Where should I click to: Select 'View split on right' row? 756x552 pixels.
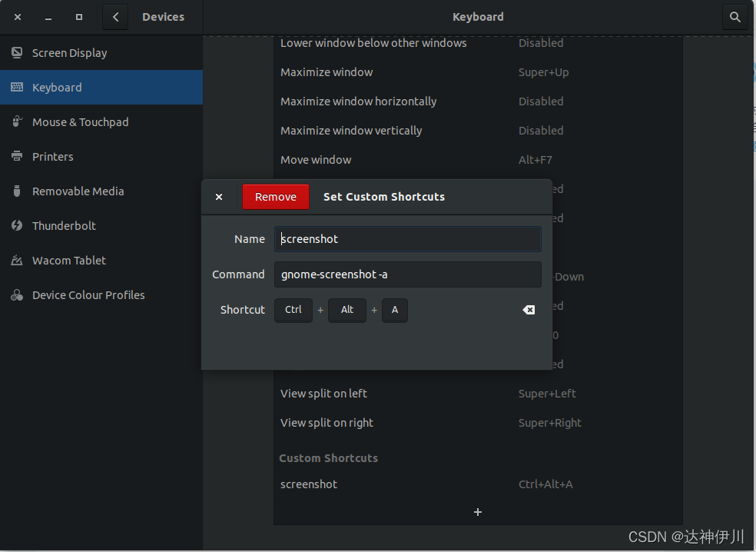(x=478, y=423)
